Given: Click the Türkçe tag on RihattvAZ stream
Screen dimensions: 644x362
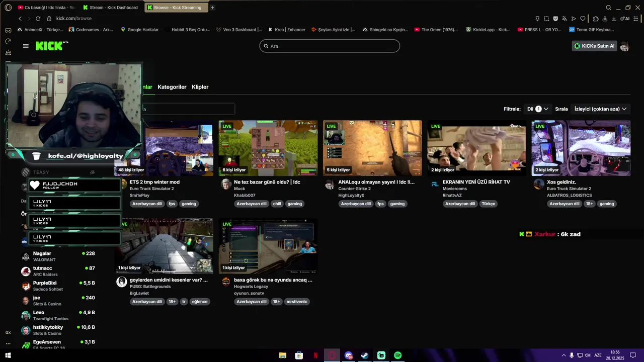Looking at the screenshot, I should 489,204.
